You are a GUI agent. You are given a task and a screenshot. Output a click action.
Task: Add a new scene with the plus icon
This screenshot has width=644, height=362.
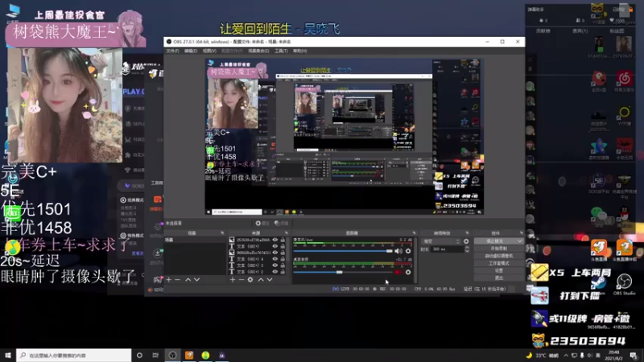coord(169,279)
